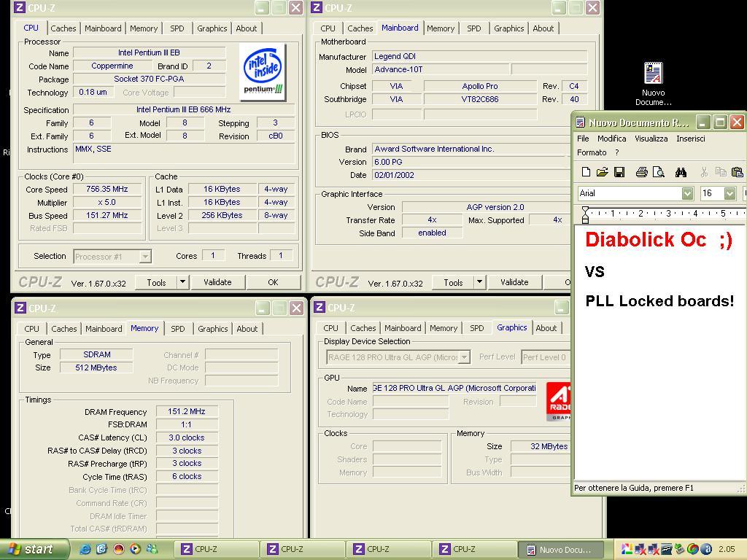Click the Find binoculars icon in WordPad

coord(681,172)
